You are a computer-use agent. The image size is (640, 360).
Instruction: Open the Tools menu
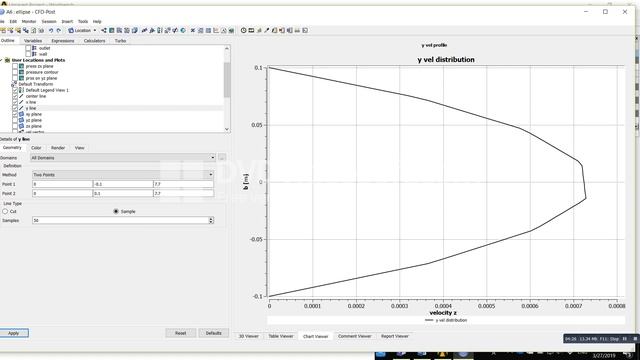click(x=83, y=21)
